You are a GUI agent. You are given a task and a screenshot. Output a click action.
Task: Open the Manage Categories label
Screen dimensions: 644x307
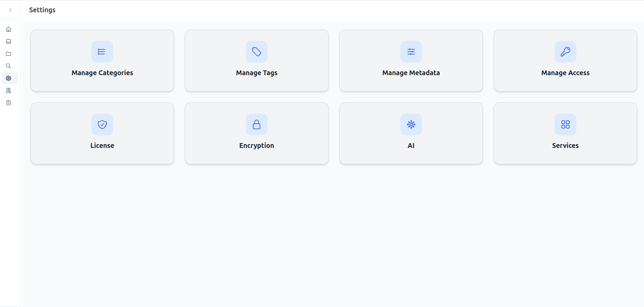(102, 73)
